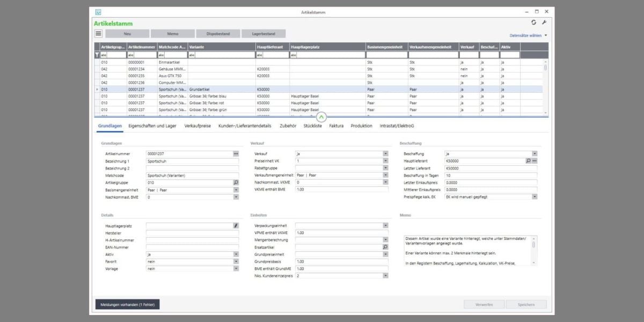Open the hamburger menu beside Neu

(98, 33)
